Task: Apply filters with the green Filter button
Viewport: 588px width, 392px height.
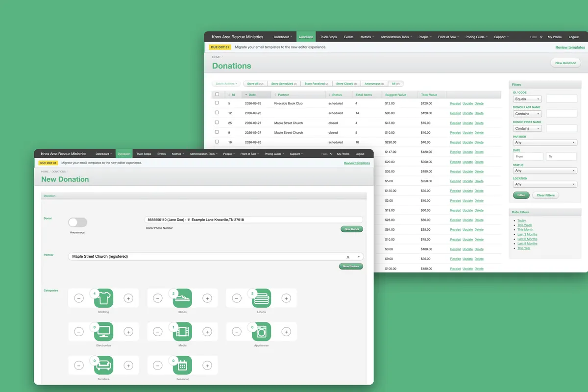Action: click(x=521, y=195)
